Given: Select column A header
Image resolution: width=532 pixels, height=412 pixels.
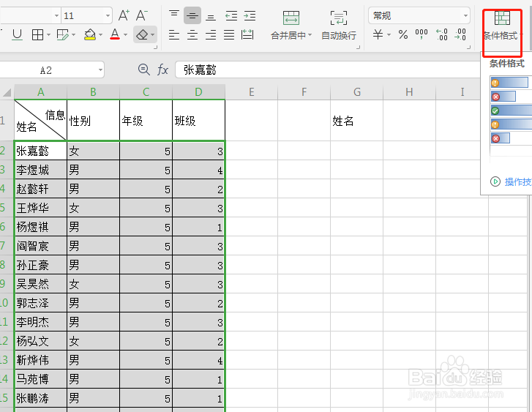Looking at the screenshot, I should pyautogui.click(x=41, y=92).
